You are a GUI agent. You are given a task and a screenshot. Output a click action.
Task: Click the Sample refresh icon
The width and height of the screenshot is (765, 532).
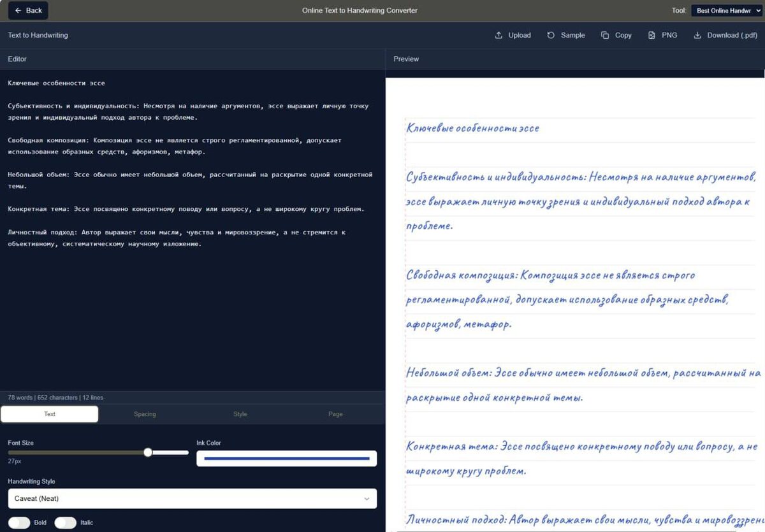coord(551,36)
